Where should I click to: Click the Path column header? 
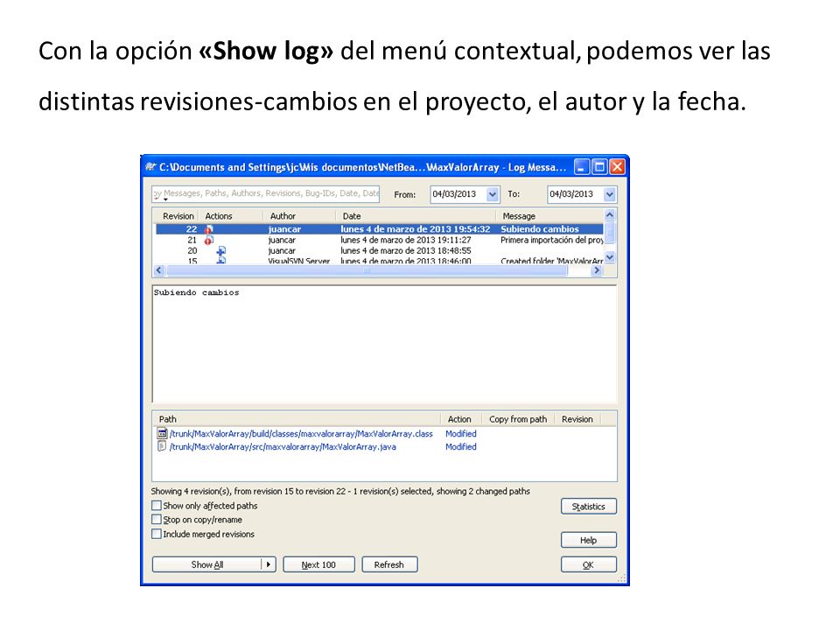(x=297, y=419)
